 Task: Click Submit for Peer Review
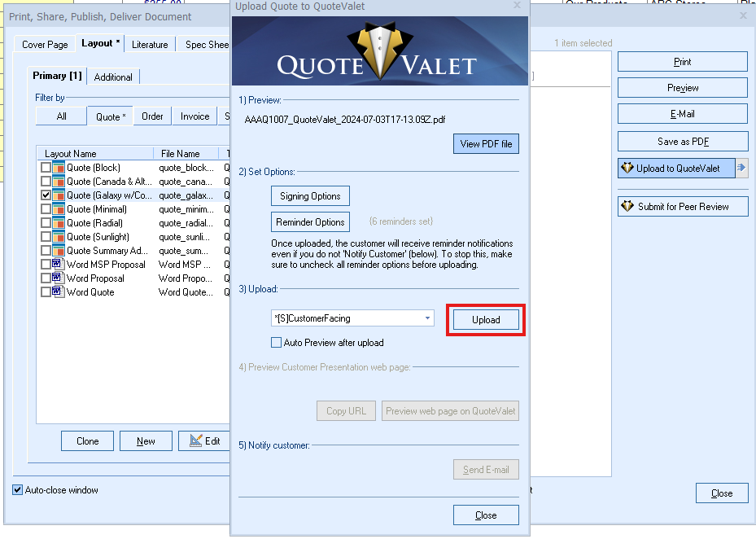(683, 207)
